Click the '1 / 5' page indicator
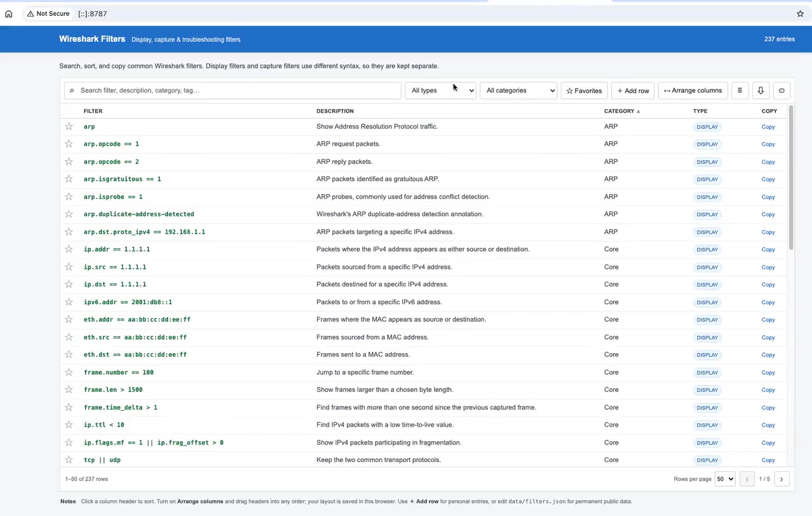The image size is (812, 516). coord(764,479)
